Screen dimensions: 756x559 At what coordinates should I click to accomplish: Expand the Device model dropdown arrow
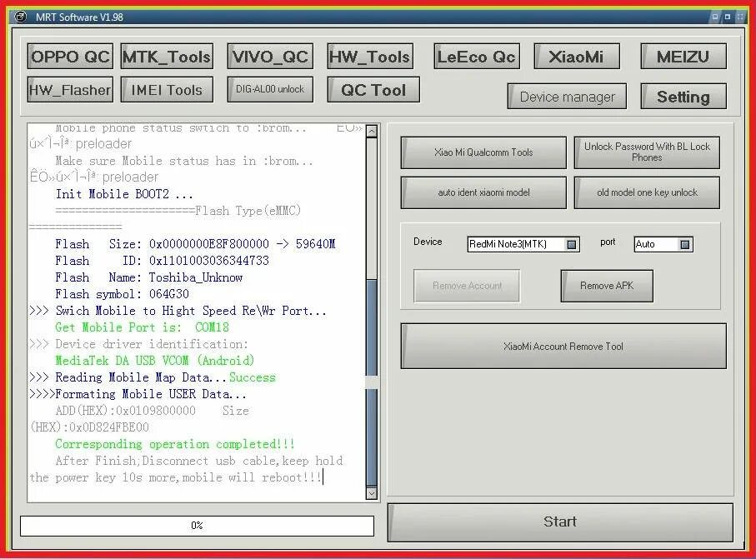point(571,244)
